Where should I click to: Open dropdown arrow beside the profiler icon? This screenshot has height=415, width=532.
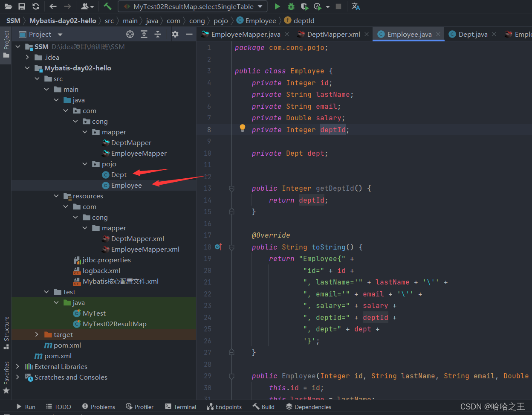point(327,7)
